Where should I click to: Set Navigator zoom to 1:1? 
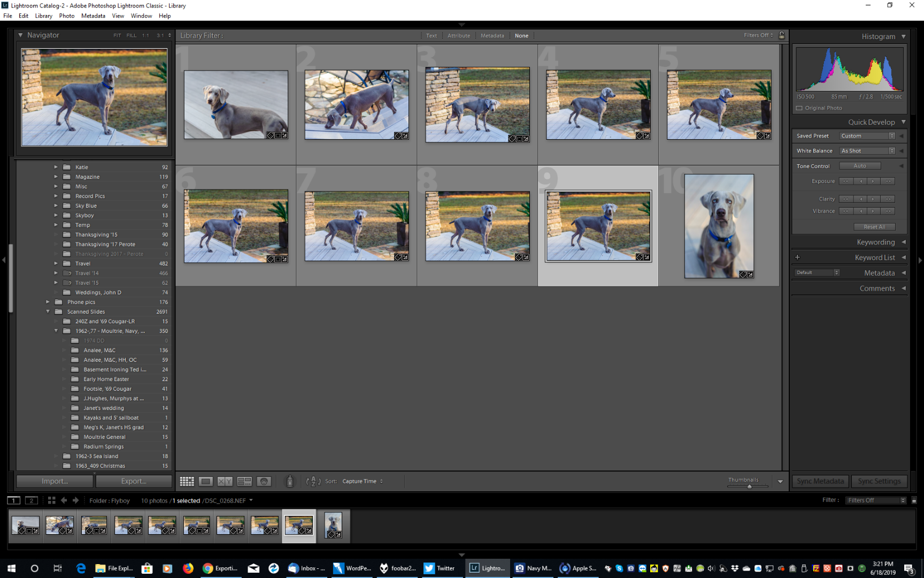145,35
